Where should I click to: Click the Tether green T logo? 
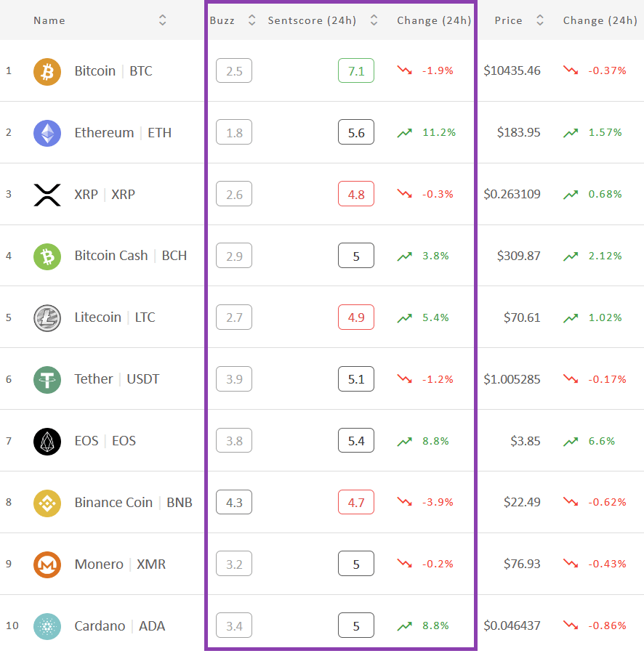coord(47,380)
